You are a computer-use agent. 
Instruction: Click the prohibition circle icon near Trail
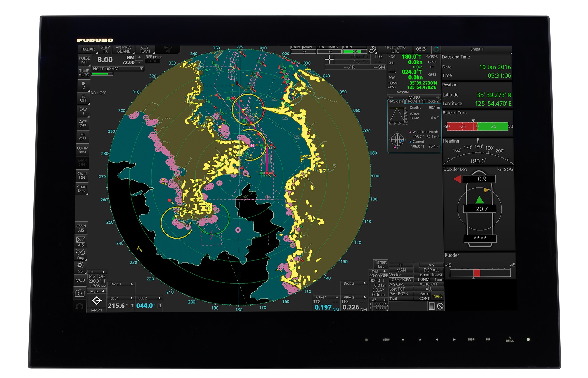click(x=440, y=306)
